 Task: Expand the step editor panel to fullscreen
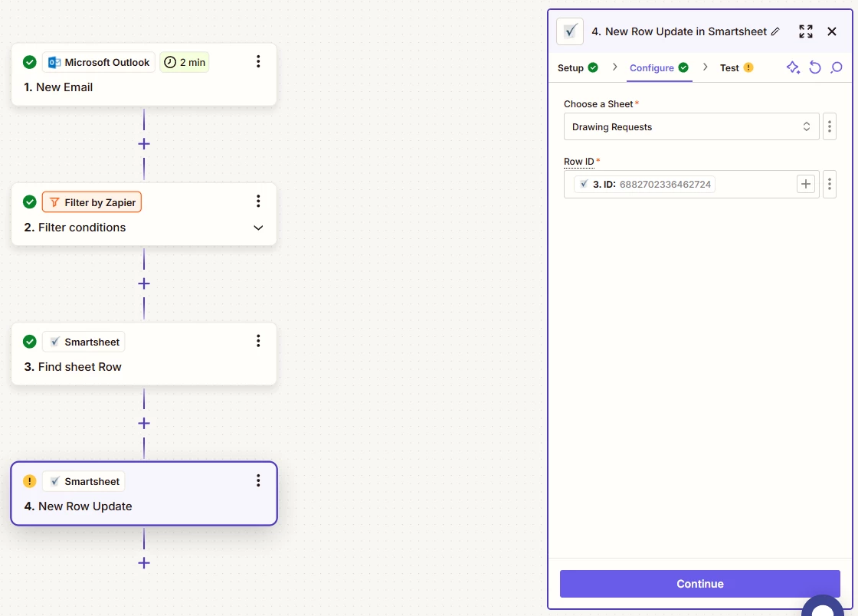click(x=805, y=31)
